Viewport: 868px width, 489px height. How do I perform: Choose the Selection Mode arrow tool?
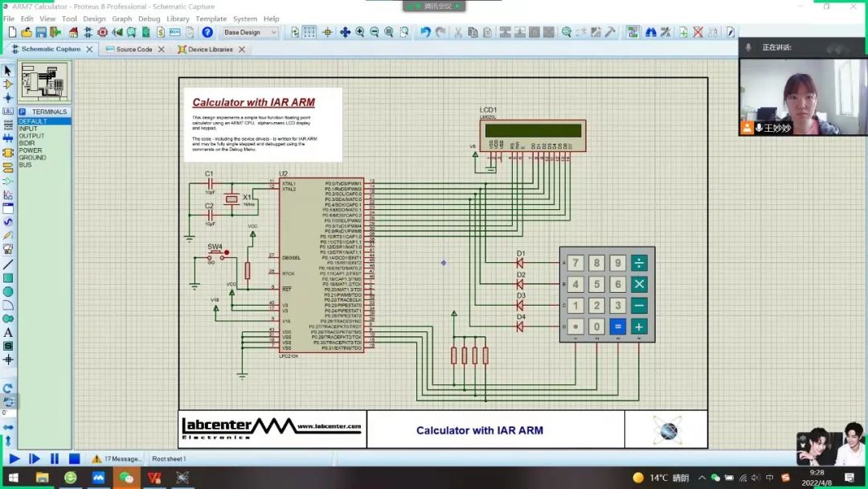point(8,71)
